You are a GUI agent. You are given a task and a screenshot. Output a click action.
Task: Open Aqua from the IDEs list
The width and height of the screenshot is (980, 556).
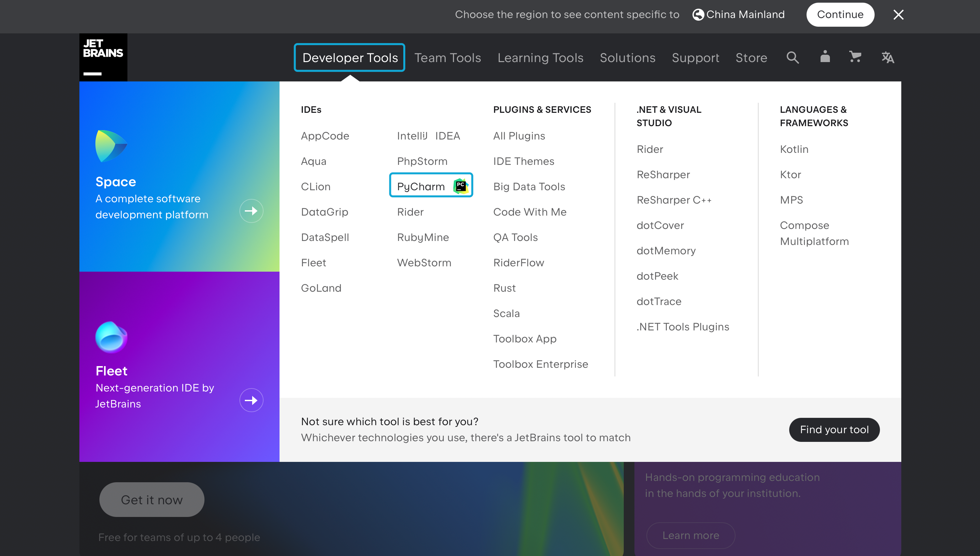pos(313,161)
